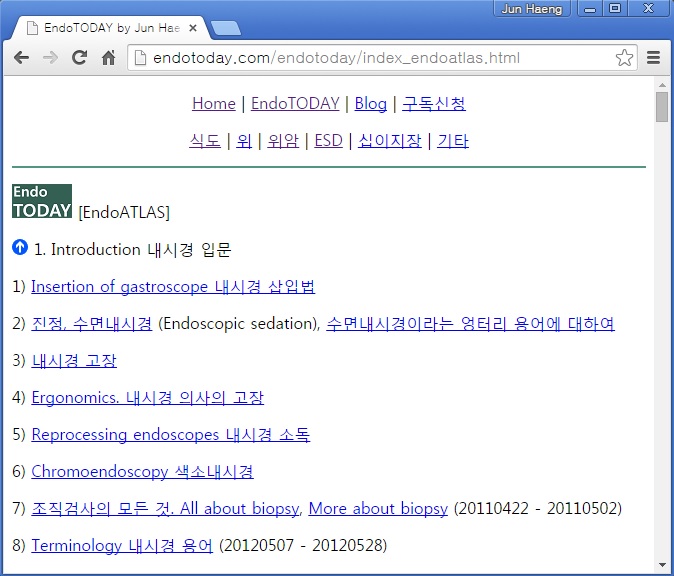Click the [EndoATLAS] heading text
Viewport: 674px width, 576px height.
(124, 212)
